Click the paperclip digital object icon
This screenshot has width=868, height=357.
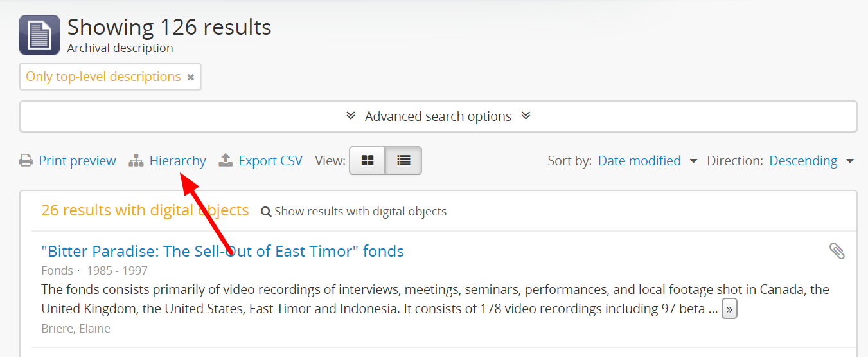837,251
